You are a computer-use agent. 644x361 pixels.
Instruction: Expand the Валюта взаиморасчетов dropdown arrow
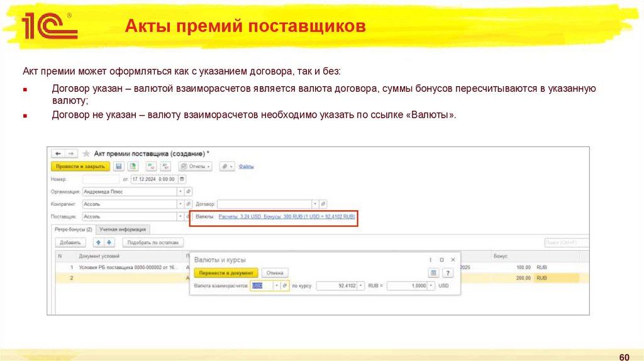click(x=277, y=286)
